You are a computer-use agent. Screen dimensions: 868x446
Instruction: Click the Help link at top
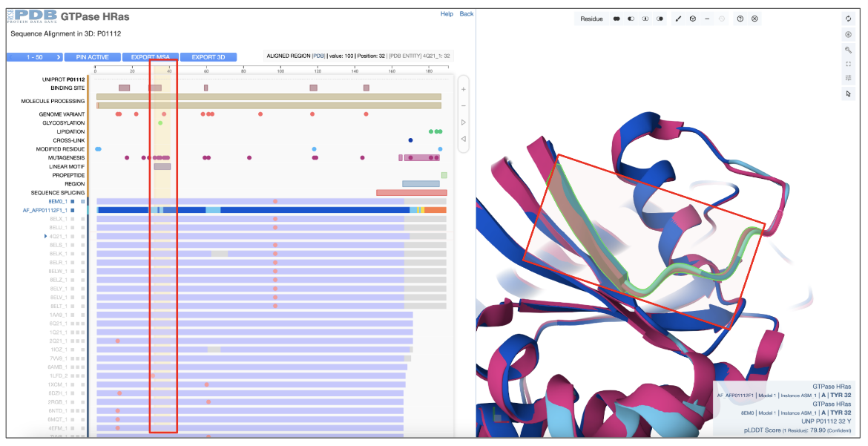447,14
